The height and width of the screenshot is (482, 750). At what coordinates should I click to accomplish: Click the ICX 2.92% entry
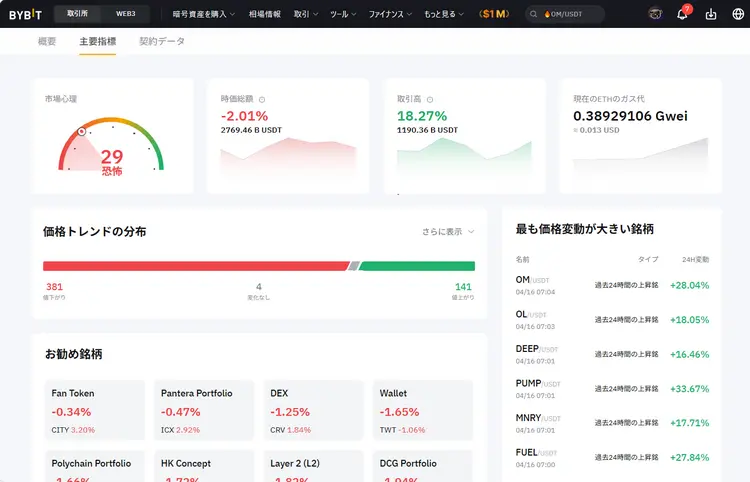point(180,430)
